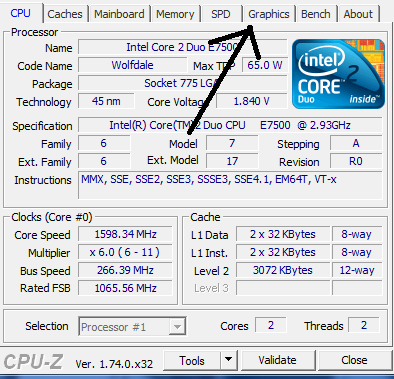The width and height of the screenshot is (394, 379).
Task: Switch to the CPU tab
Action: coord(21,13)
